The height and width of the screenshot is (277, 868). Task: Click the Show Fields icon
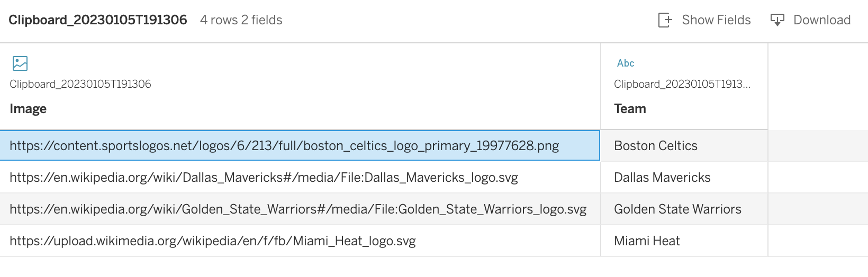pyautogui.click(x=665, y=20)
